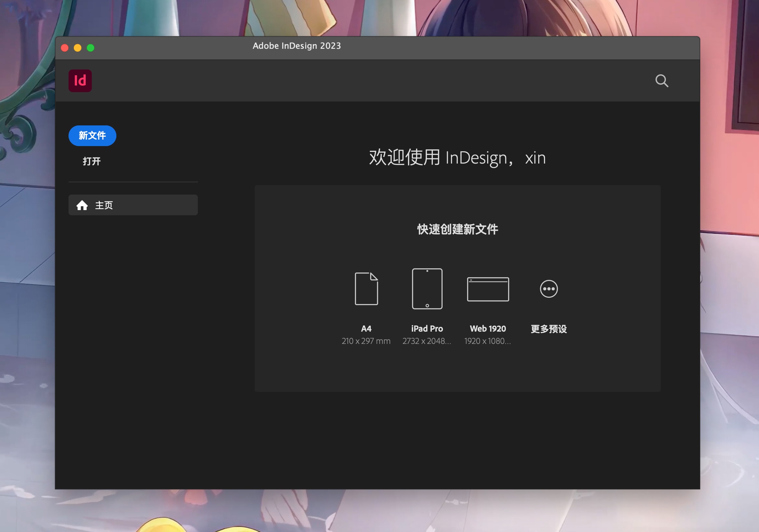This screenshot has width=759, height=532.
Task: Click the home house icon in sidebar
Action: [82, 205]
